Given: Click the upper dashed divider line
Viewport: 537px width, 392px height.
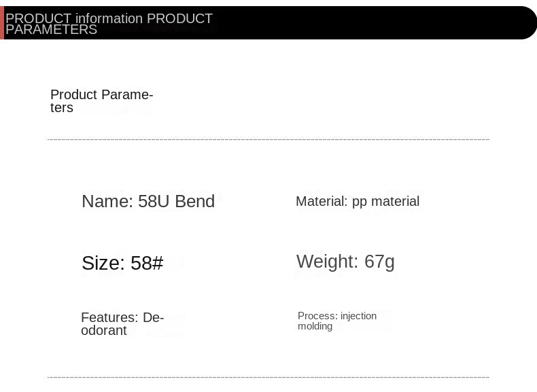Looking at the screenshot, I should tap(268, 139).
